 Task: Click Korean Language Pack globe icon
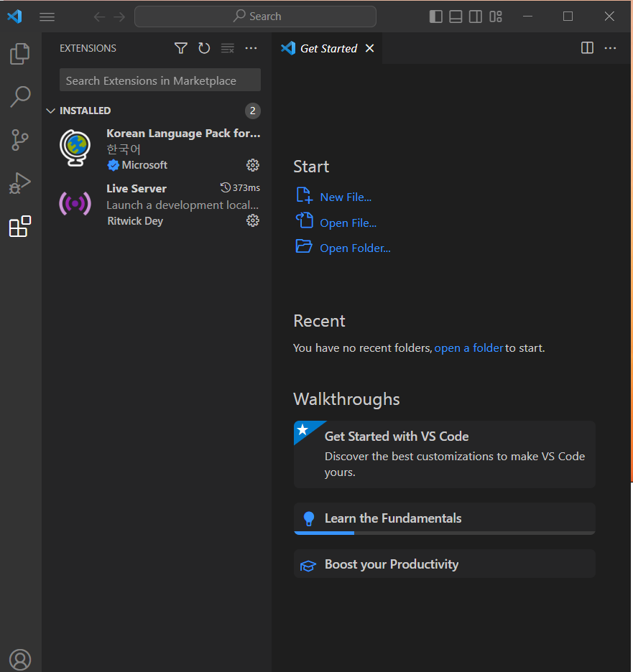75,148
